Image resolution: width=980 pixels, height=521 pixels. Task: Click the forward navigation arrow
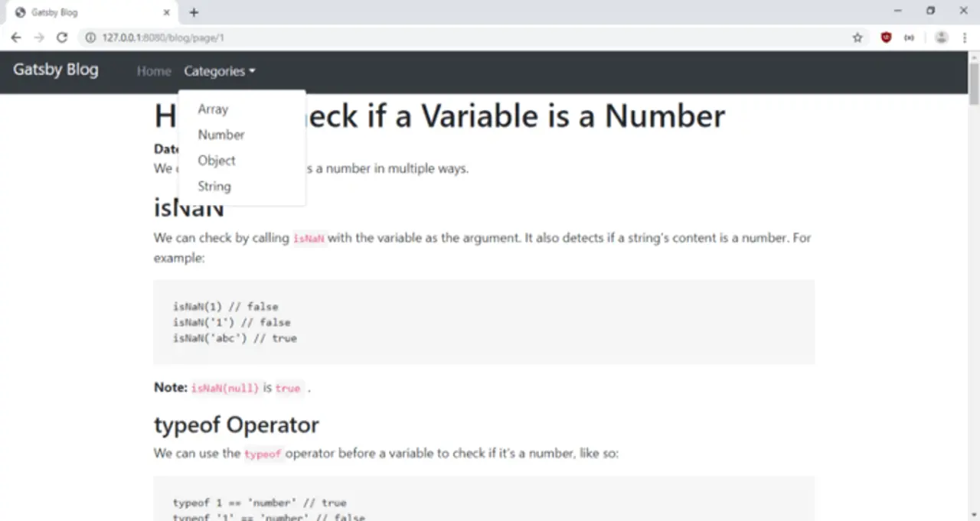pos(39,37)
